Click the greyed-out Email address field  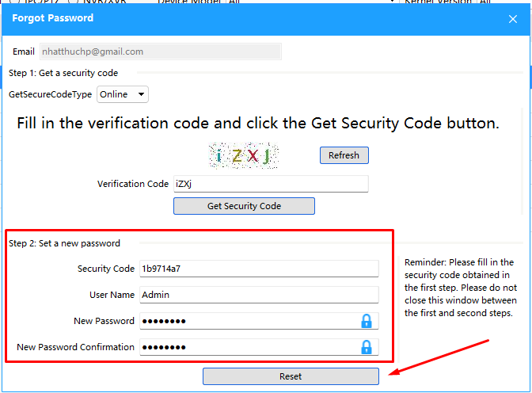point(161,52)
